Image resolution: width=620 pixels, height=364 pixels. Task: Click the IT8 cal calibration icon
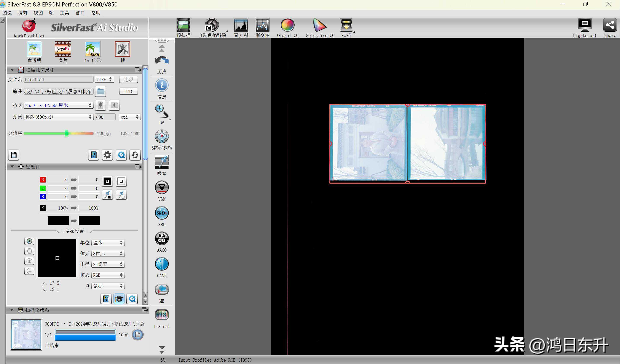tap(162, 315)
